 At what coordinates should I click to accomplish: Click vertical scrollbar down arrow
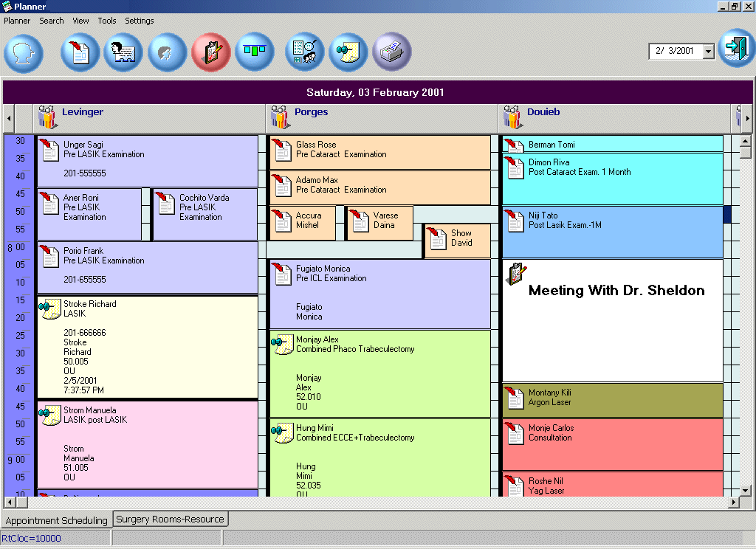coord(746,491)
